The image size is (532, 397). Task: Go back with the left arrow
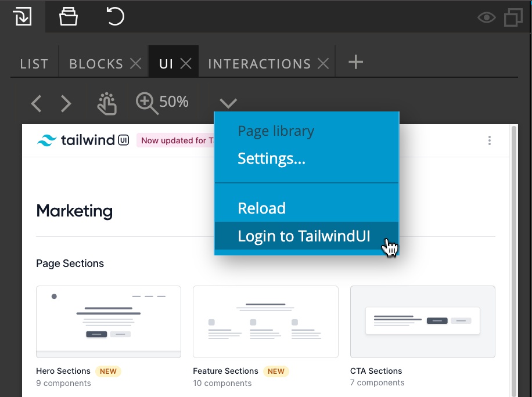pyautogui.click(x=37, y=103)
